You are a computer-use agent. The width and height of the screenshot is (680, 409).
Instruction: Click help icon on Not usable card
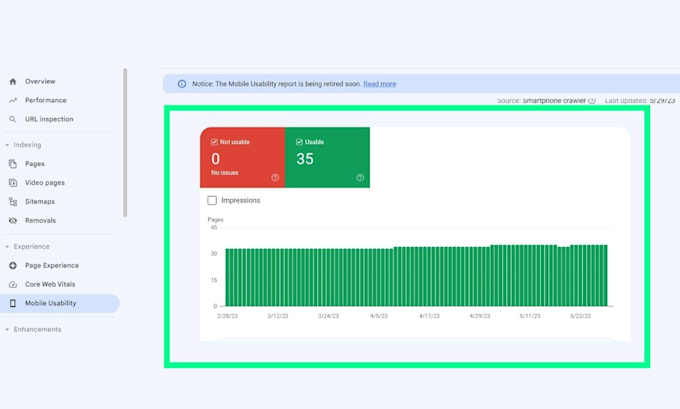(x=275, y=177)
